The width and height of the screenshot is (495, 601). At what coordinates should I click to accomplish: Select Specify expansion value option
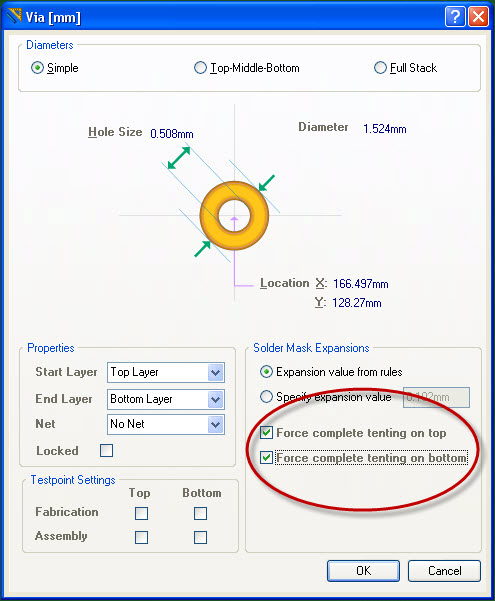[266, 397]
